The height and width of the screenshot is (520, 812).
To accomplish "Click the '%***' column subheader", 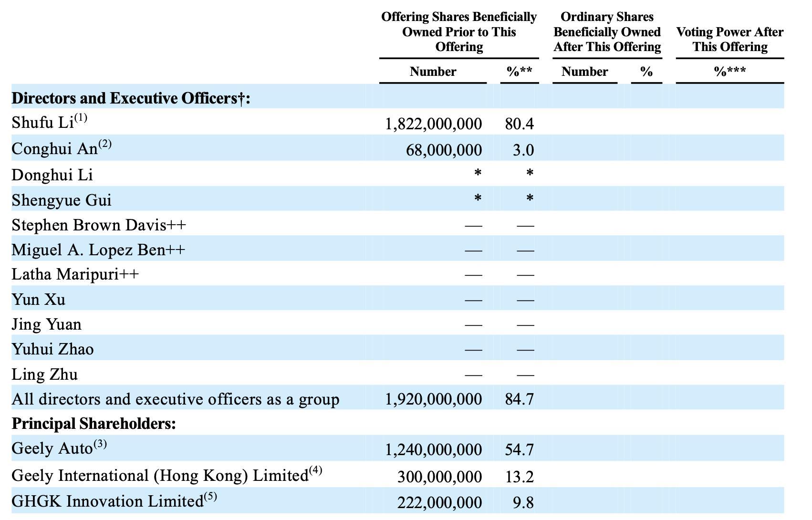I will click(730, 72).
